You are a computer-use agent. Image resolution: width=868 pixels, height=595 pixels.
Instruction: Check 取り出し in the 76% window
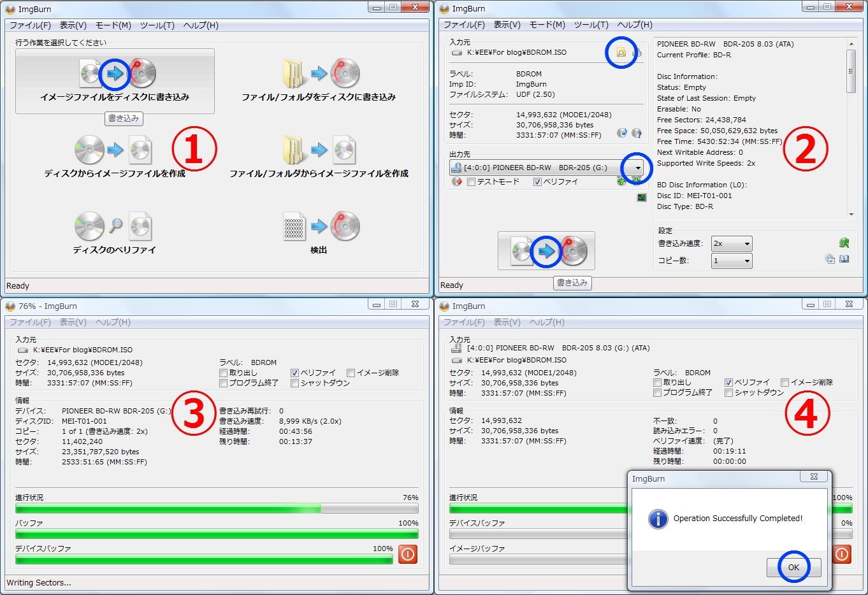tap(223, 373)
